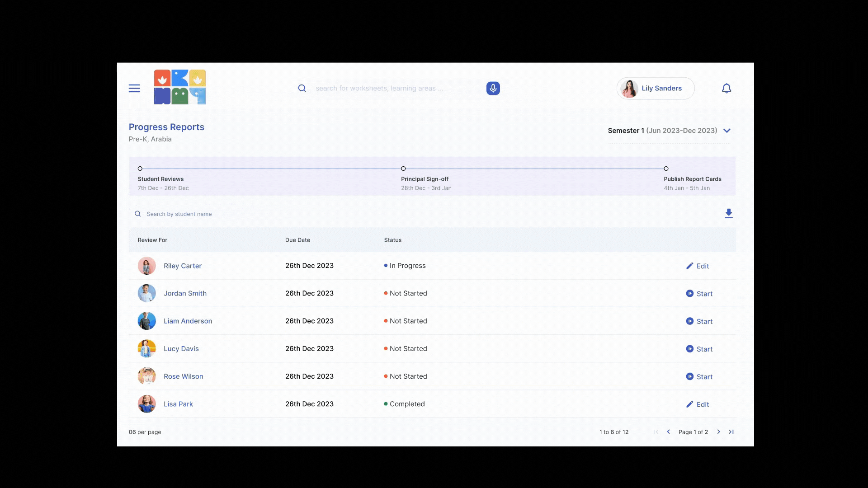Viewport: 868px width, 488px height.
Task: Edit Riley Carter's review
Action: [x=698, y=266]
